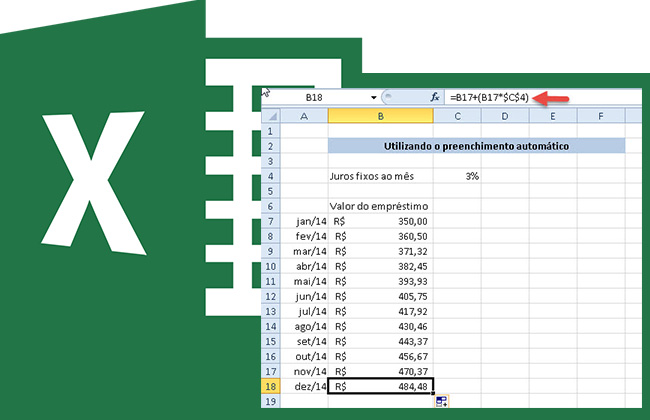Click selected value cell 484,48
The image size is (650, 420).
click(x=381, y=386)
